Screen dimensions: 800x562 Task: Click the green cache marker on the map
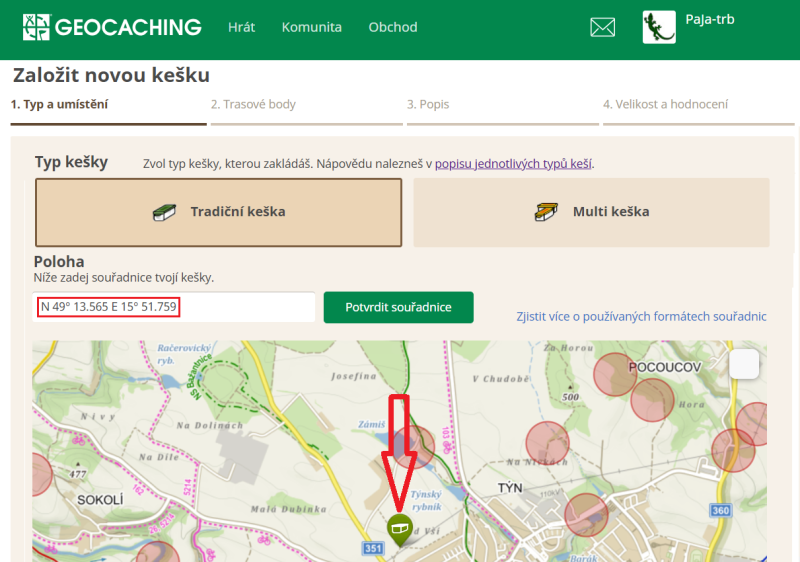pos(399,530)
